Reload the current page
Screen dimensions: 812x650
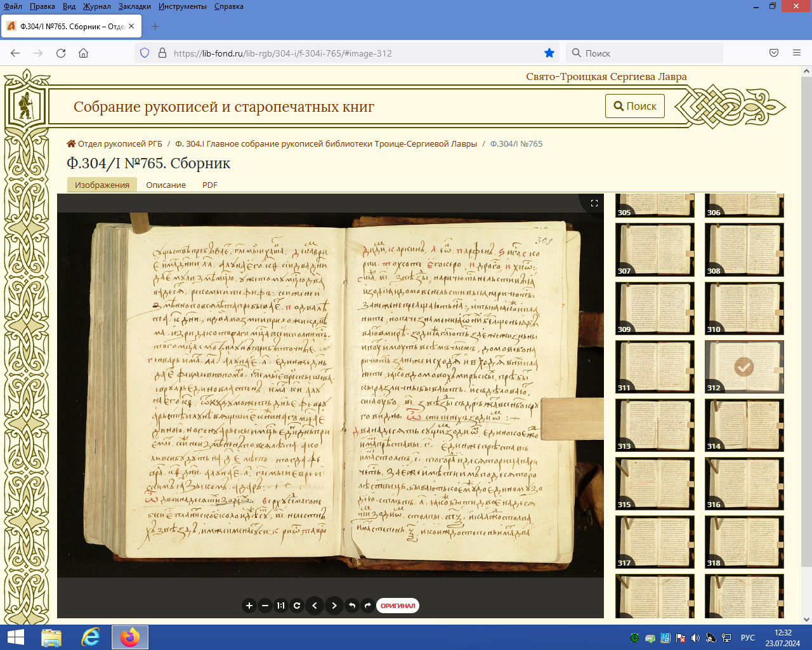click(x=61, y=53)
